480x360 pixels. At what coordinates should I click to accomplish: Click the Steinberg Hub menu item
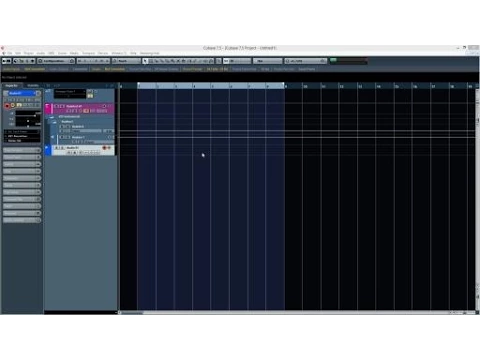(150, 53)
